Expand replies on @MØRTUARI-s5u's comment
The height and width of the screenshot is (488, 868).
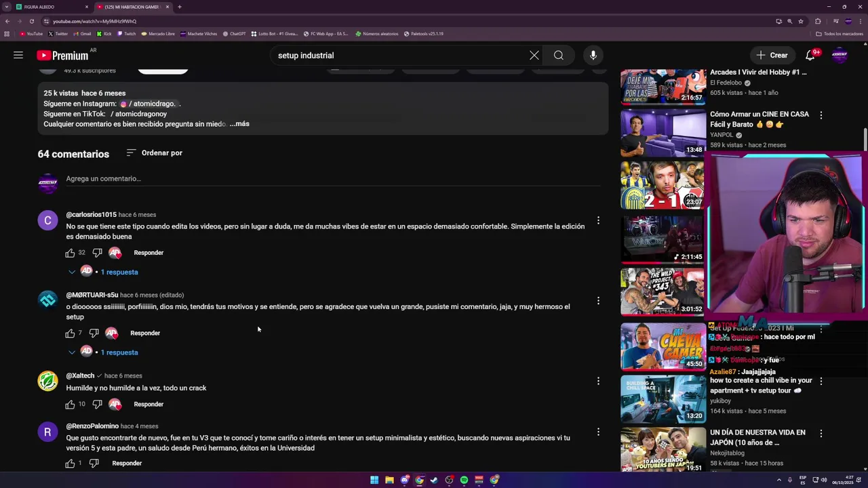click(x=103, y=352)
